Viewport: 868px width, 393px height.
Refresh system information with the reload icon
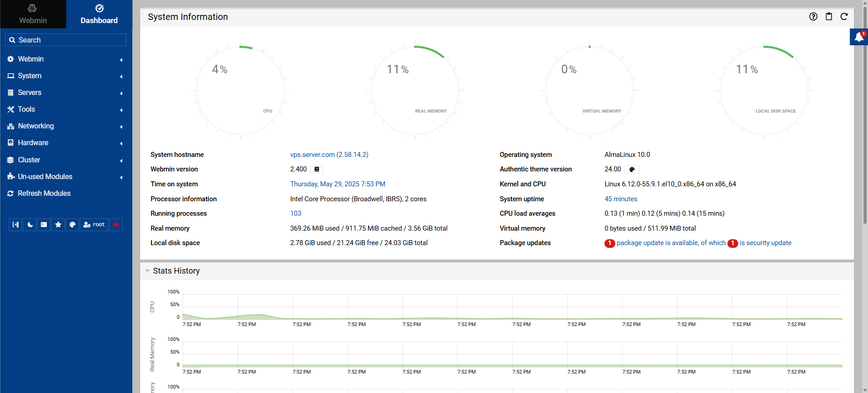(844, 17)
